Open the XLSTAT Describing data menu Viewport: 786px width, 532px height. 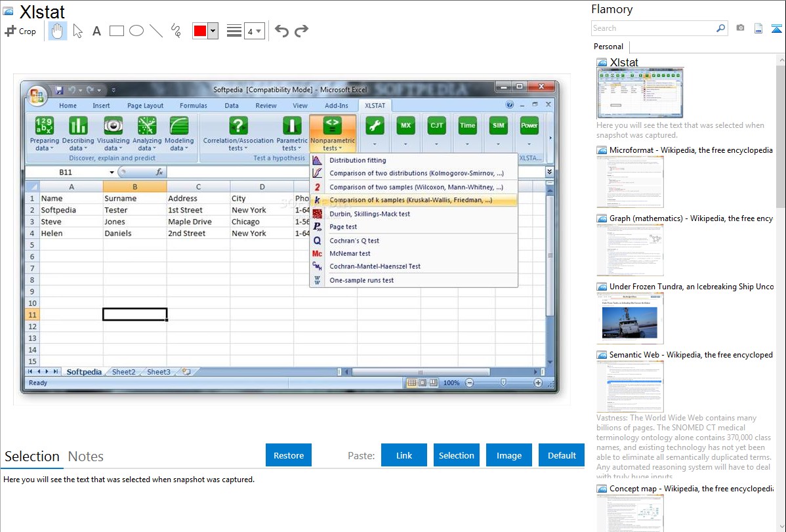(77, 133)
